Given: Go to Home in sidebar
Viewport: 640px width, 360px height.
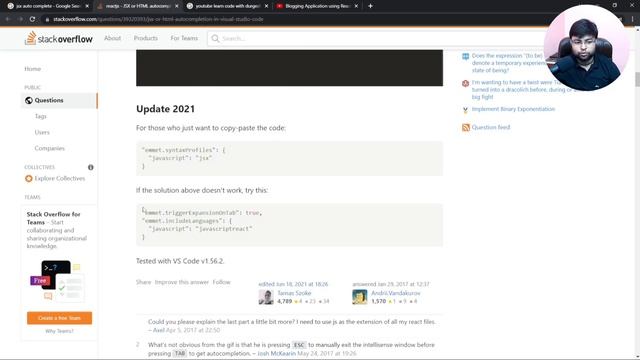Looking at the screenshot, I should tap(33, 69).
